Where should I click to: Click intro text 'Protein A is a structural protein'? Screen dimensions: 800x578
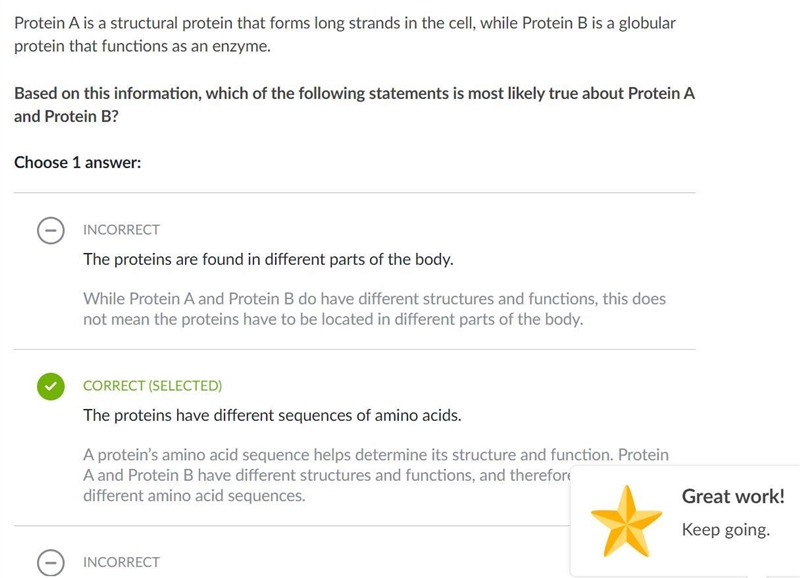(345, 34)
